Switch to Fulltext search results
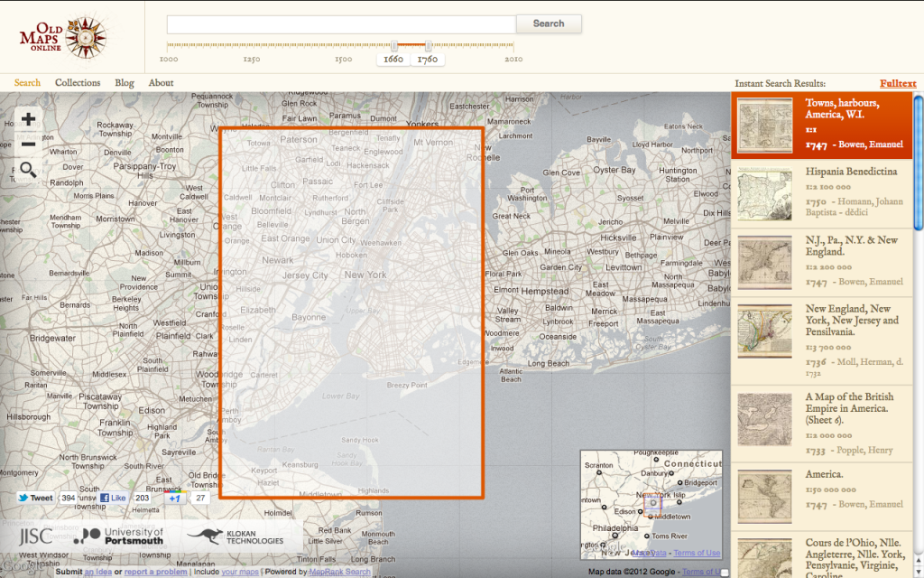The height and width of the screenshot is (578, 924). (897, 83)
